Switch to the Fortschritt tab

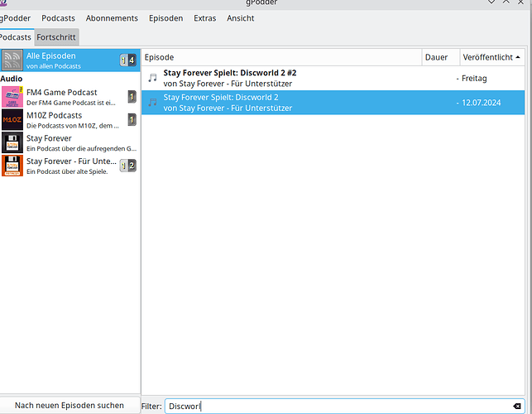click(x=56, y=37)
